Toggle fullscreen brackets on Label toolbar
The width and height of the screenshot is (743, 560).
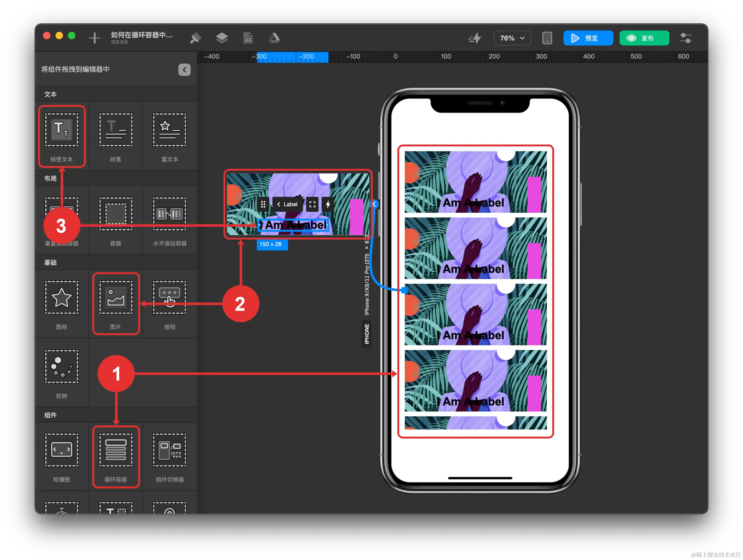click(x=312, y=204)
